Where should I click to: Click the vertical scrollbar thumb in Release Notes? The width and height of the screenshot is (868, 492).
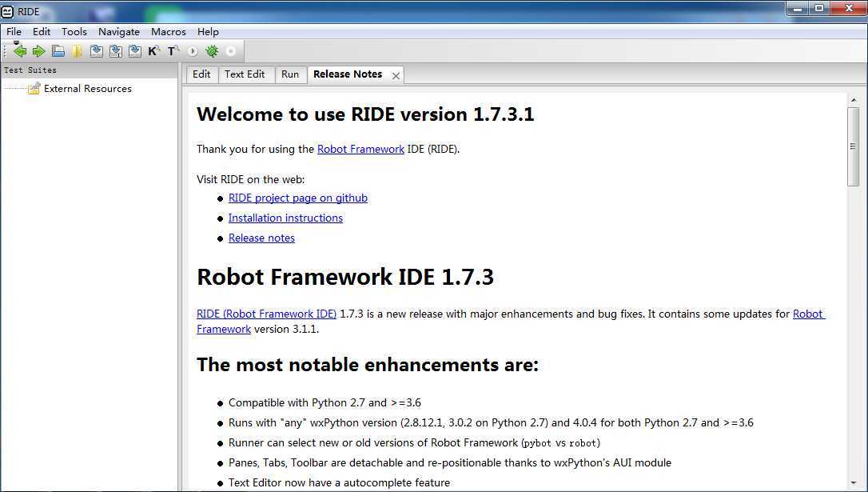[x=854, y=146]
